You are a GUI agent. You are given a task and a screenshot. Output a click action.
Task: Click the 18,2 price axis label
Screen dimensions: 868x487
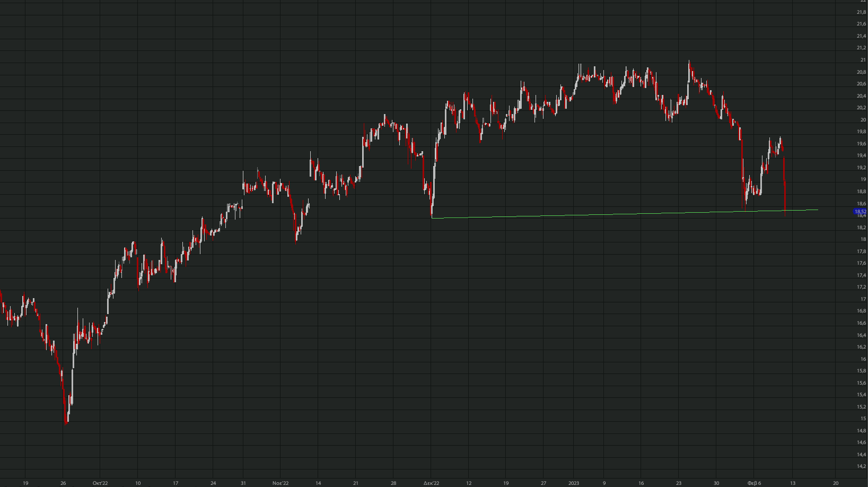(862, 228)
